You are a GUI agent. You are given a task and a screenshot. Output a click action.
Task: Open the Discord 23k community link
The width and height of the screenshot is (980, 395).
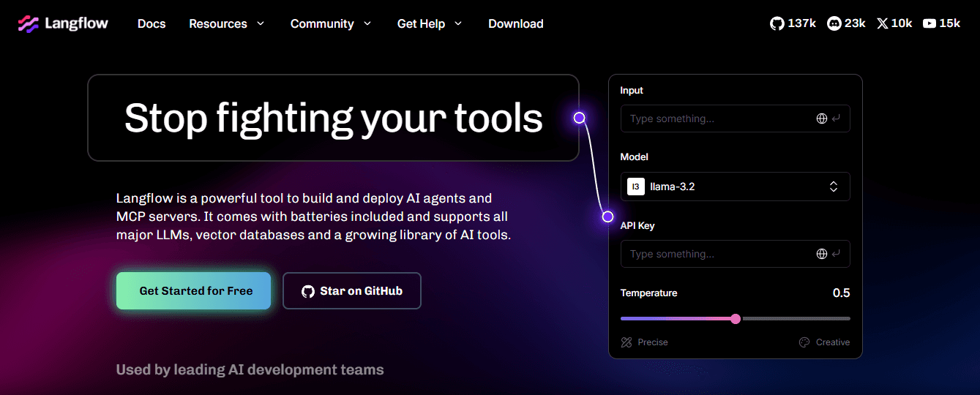point(846,23)
